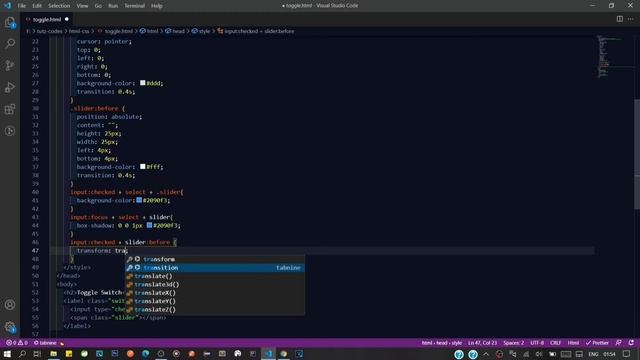Choose the transition tabnine suggestion
The image size is (640, 360).
click(x=215, y=268)
